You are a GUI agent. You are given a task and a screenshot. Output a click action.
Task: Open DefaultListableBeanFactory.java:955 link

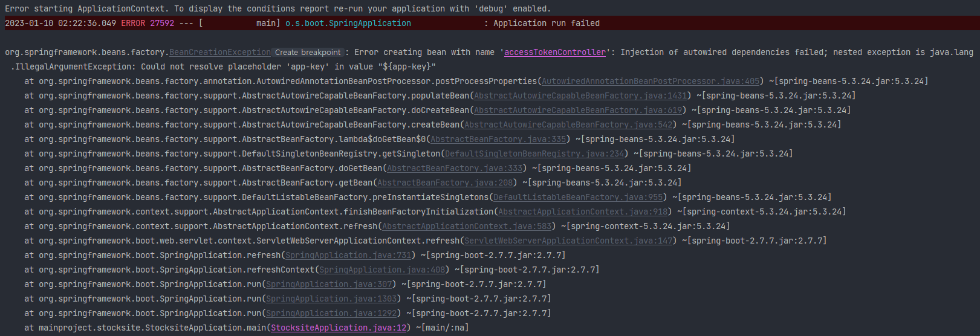578,198
